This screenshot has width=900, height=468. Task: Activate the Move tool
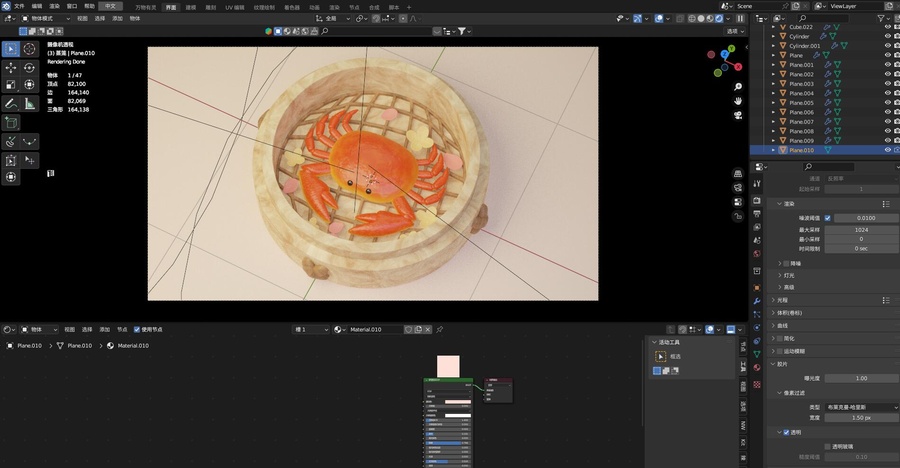[11, 68]
